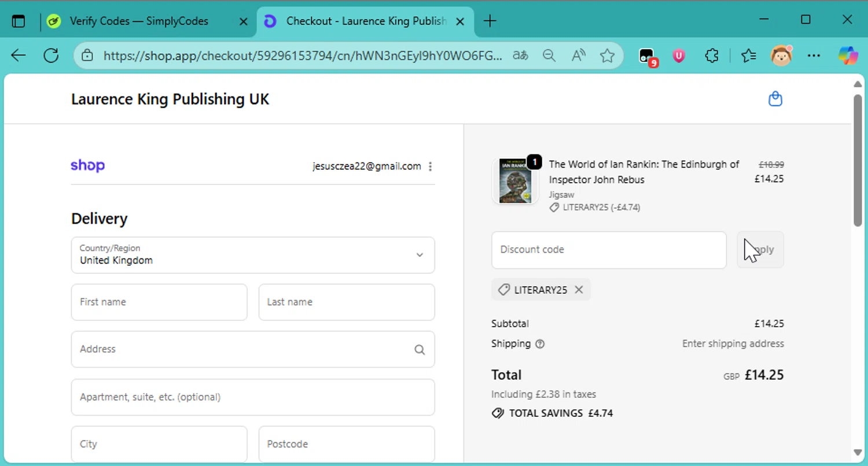The image size is (868, 466).
Task: Click the GBP £14.25 total amount
Action: click(x=753, y=375)
